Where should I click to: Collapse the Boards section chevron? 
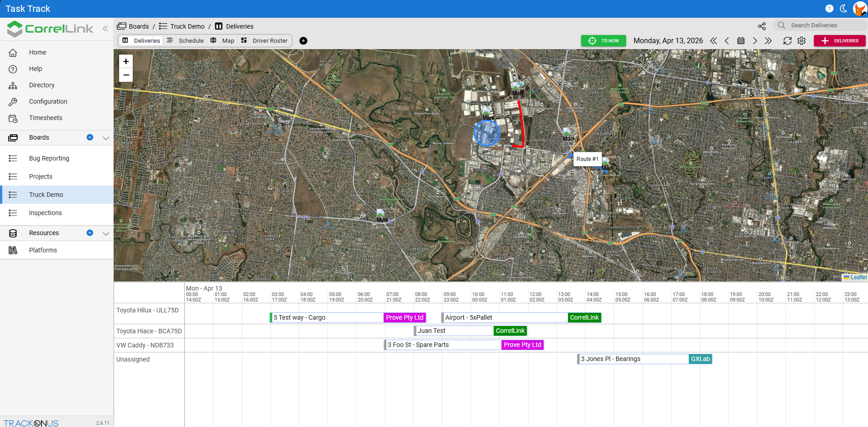coord(106,138)
